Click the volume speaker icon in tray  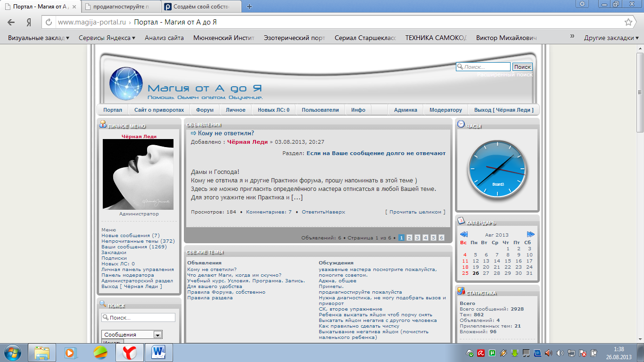560,353
